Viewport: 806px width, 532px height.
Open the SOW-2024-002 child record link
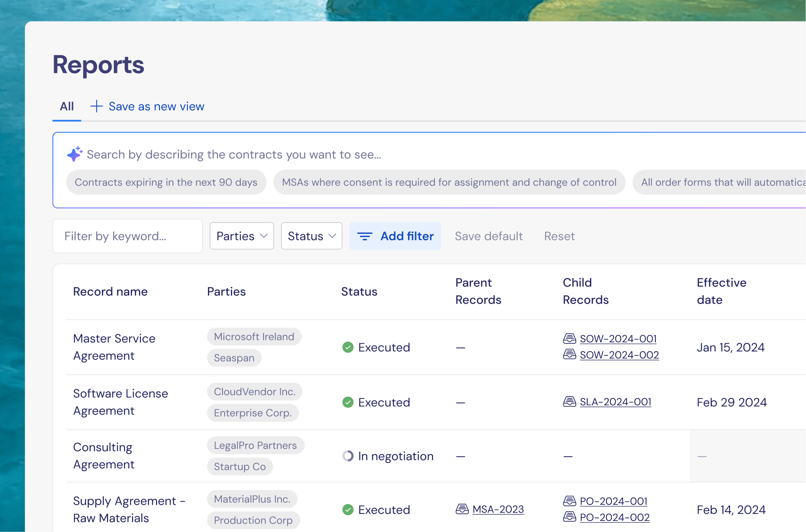619,355
